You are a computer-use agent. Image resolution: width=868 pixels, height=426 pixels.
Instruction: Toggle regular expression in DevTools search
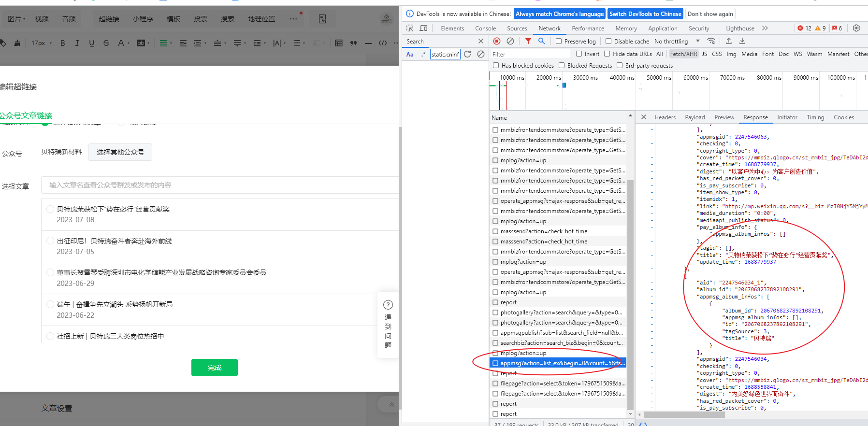(x=423, y=54)
